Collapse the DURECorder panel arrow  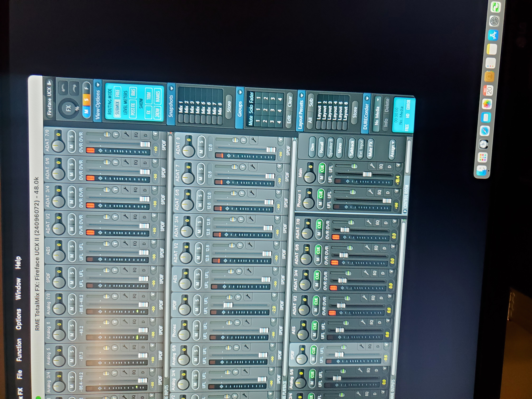tap(367, 98)
